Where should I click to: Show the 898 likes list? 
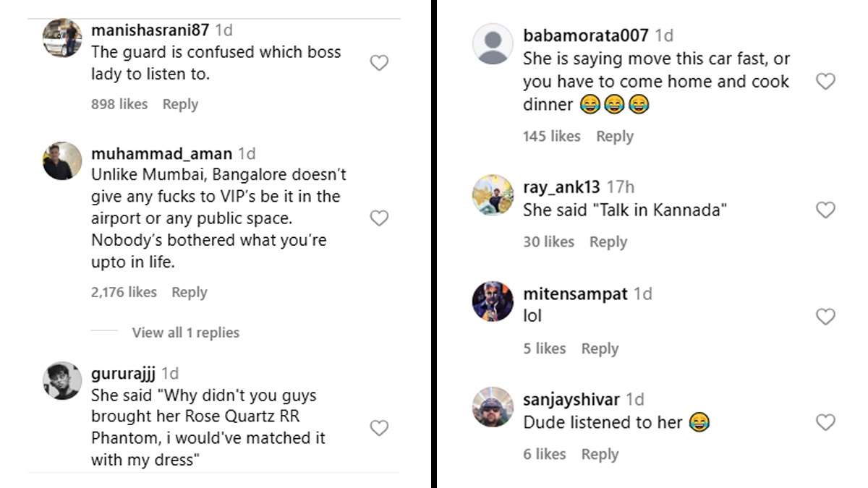119,104
